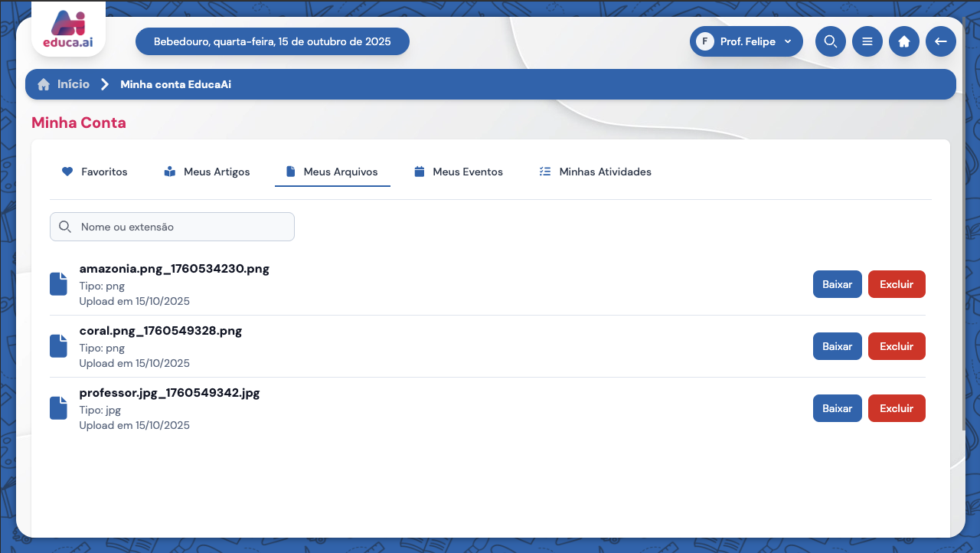Click the file icon beside professor.jpg
980x553 pixels.
(58, 408)
